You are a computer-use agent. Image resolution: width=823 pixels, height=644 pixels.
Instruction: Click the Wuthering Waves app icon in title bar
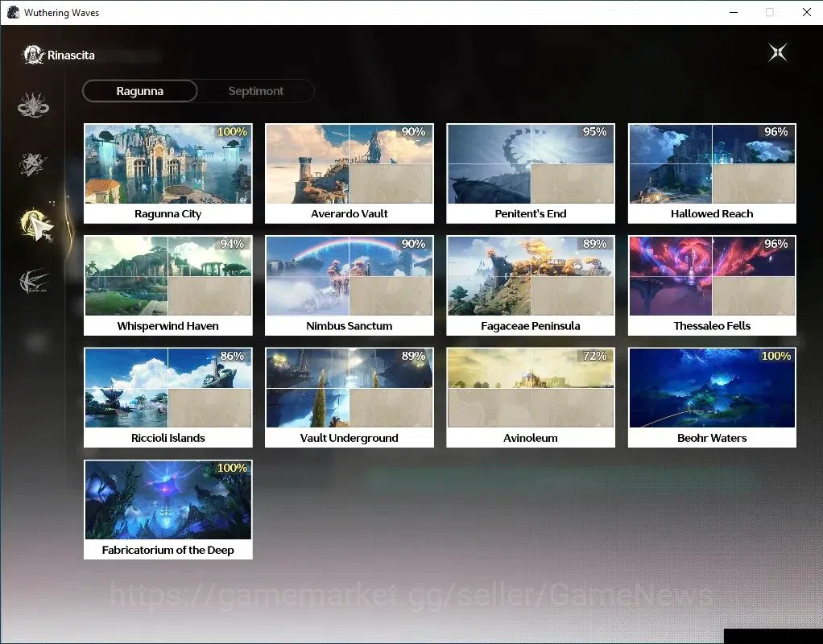(x=13, y=12)
